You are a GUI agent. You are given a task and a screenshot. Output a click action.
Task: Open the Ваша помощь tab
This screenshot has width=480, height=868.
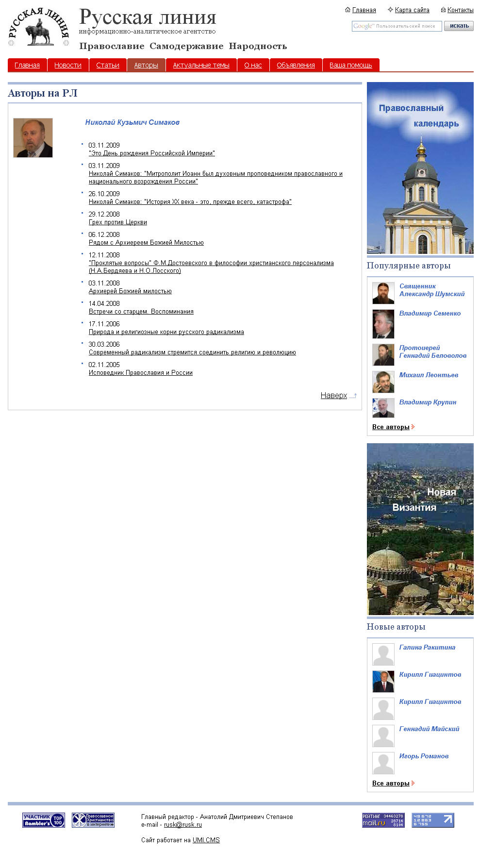[351, 65]
